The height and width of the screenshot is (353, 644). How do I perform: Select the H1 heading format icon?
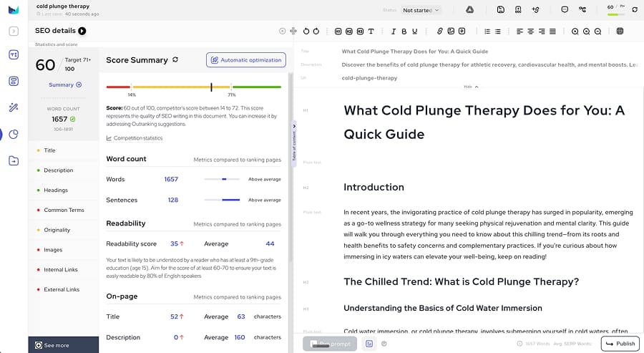(338, 32)
